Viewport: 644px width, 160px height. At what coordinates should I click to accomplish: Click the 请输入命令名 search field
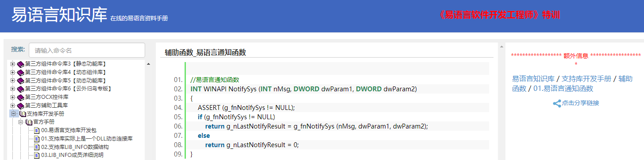point(87,50)
